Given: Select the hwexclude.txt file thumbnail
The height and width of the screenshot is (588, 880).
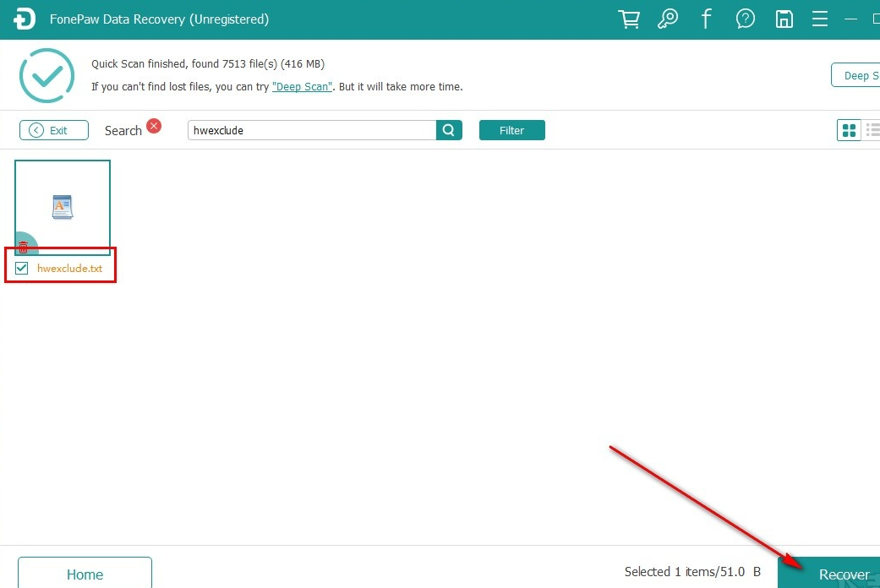Looking at the screenshot, I should tap(63, 207).
